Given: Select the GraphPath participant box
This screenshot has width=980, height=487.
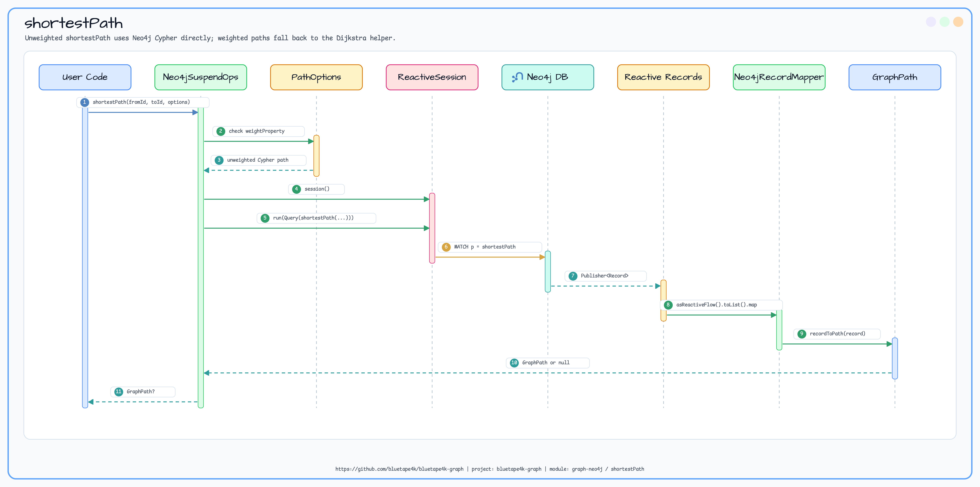Looking at the screenshot, I should tap(894, 77).
